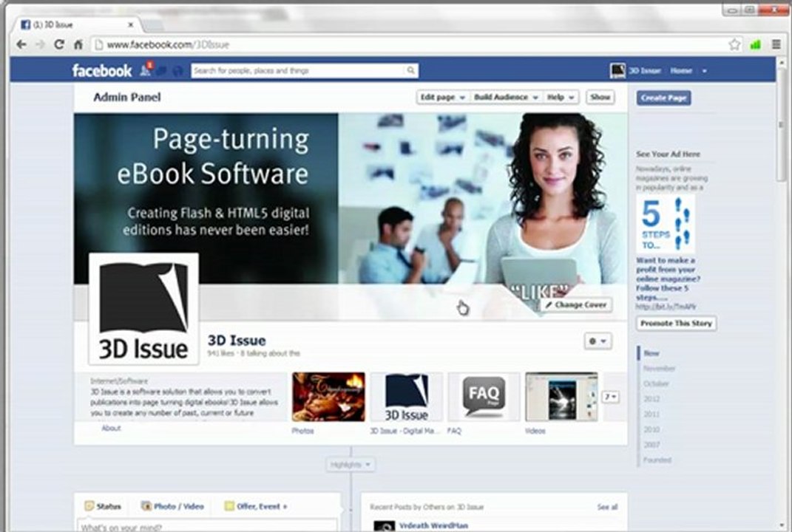The height and width of the screenshot is (532, 792).
Task: Expand the Build Audience dropdown
Action: pos(506,97)
